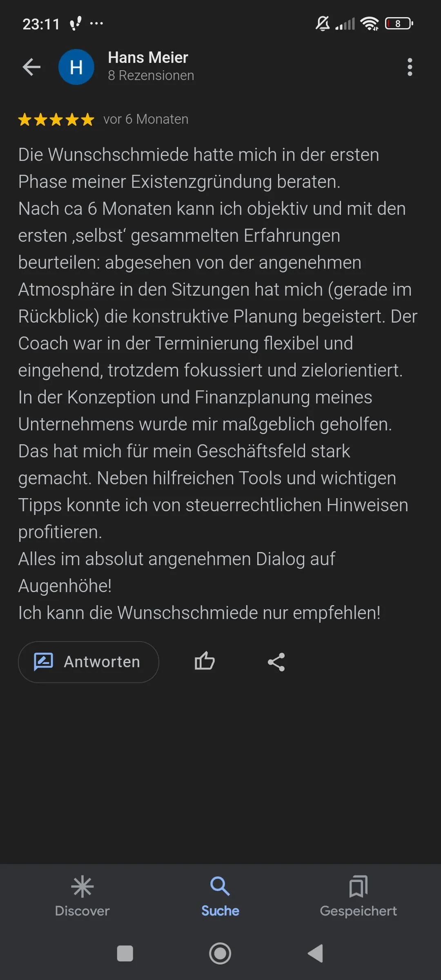Viewport: 441px width, 980px height.
Task: View the 8 Rezensionen count
Action: click(151, 76)
